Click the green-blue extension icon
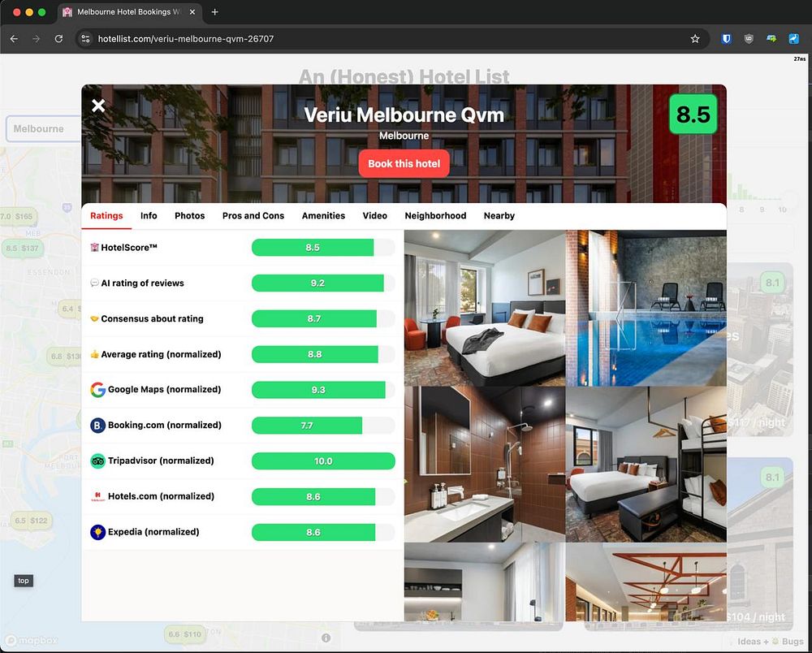Viewport: 812px width, 653px height. pos(771,39)
